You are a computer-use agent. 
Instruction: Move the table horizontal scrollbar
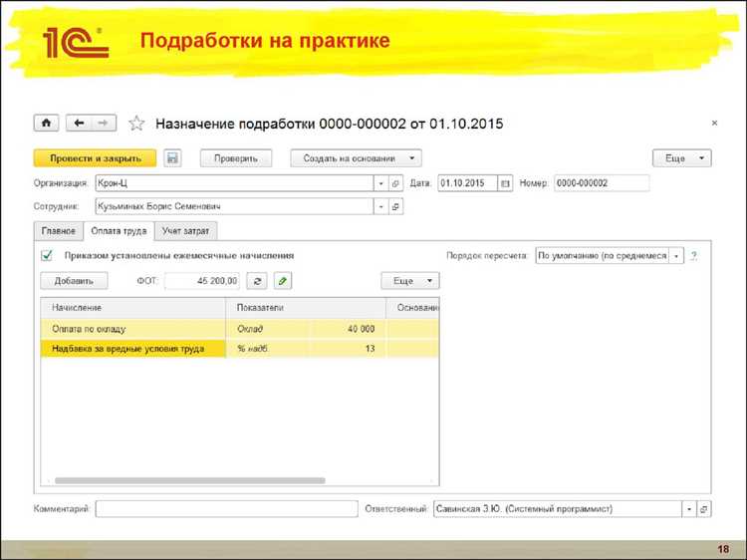[189, 480]
